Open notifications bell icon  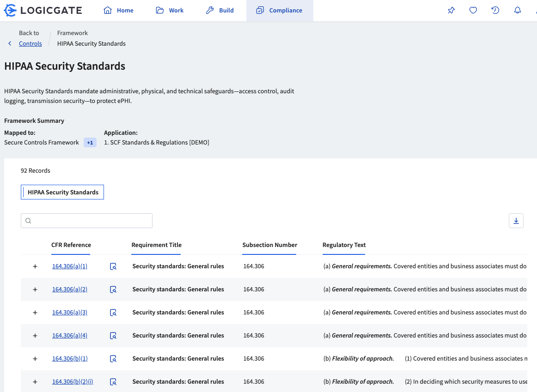click(518, 10)
